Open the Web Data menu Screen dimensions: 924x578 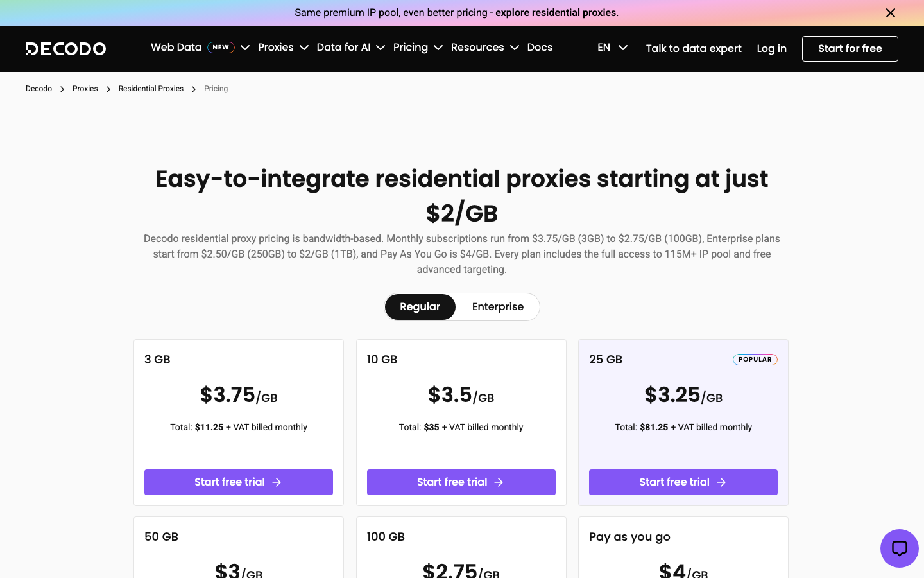(x=176, y=48)
